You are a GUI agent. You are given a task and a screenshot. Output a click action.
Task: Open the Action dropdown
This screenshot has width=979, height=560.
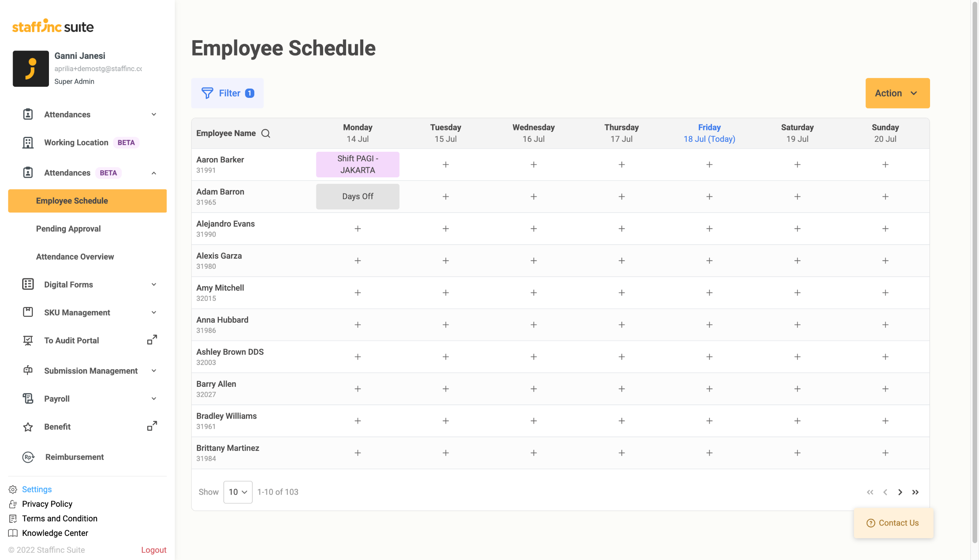[897, 93]
